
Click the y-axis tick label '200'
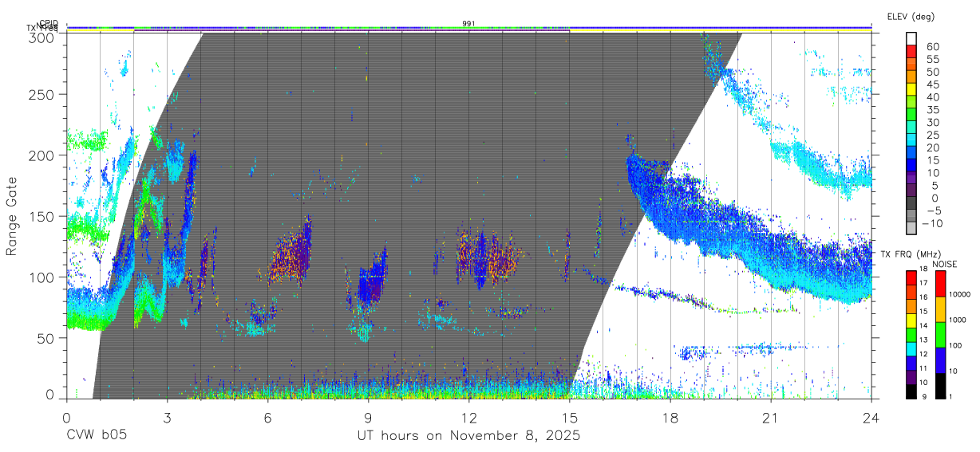pyautogui.click(x=41, y=155)
